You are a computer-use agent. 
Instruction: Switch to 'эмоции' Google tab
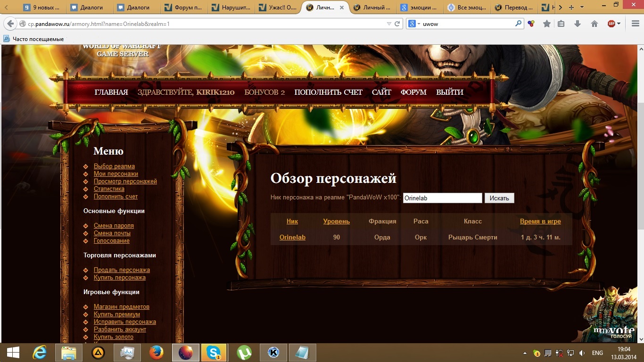click(420, 8)
